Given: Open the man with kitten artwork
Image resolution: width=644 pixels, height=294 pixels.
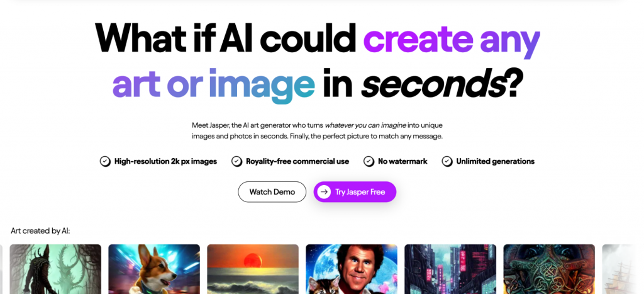Looking at the screenshot, I should [x=352, y=269].
